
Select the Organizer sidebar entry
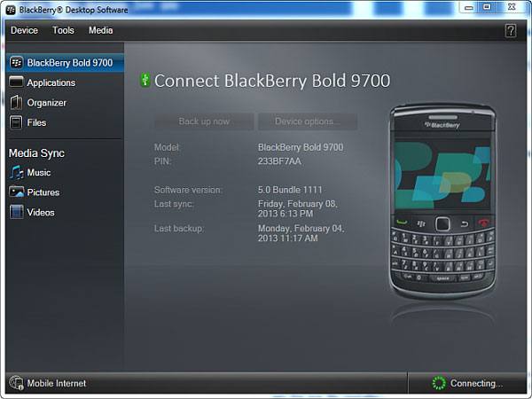pyautogui.click(x=46, y=103)
